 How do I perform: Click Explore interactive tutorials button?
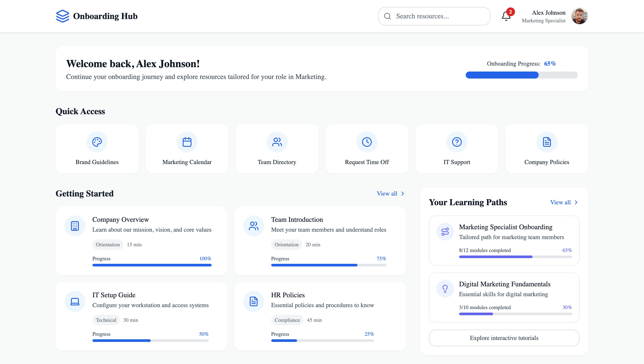point(504,338)
